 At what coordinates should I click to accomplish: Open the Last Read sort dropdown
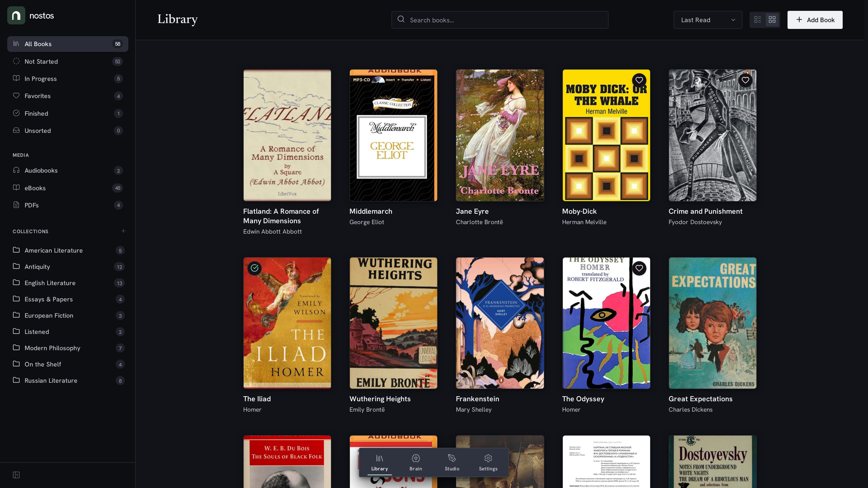tap(708, 20)
